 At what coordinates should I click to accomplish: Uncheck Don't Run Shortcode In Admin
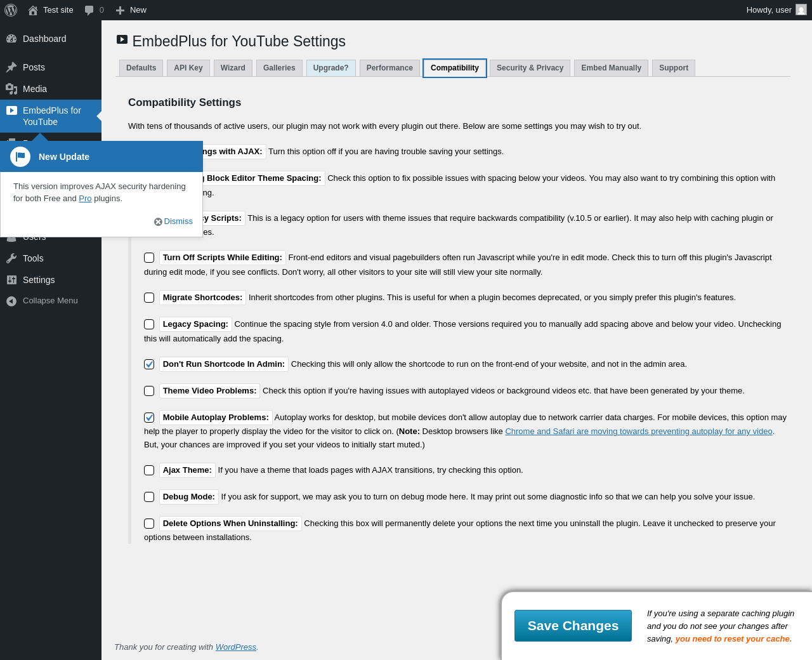(149, 364)
